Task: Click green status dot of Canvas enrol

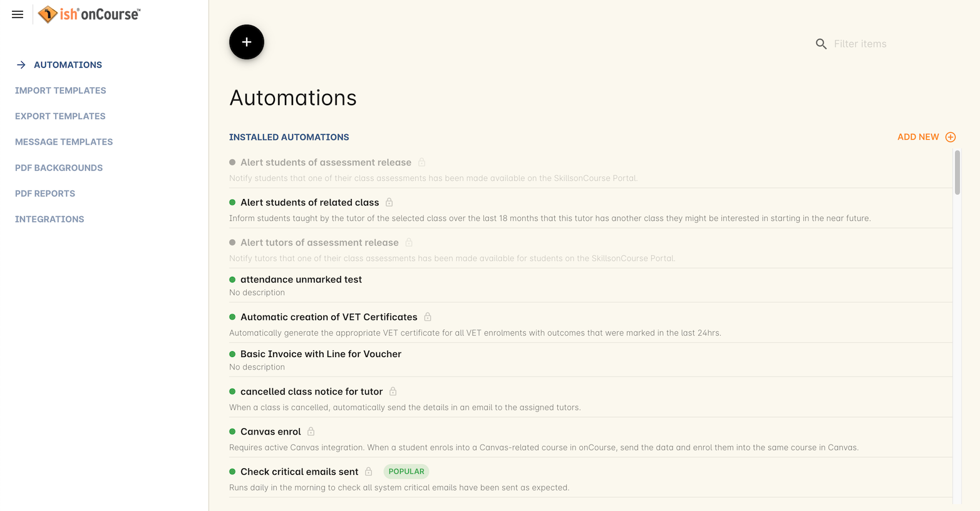Action: tap(232, 431)
